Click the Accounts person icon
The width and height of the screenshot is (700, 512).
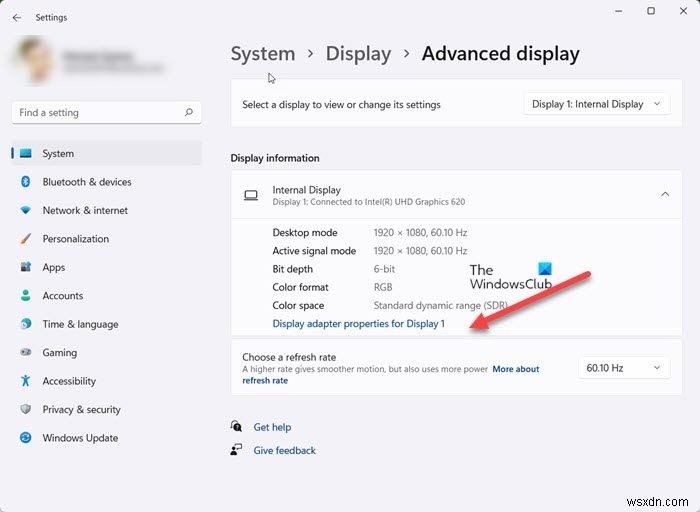[x=25, y=296]
